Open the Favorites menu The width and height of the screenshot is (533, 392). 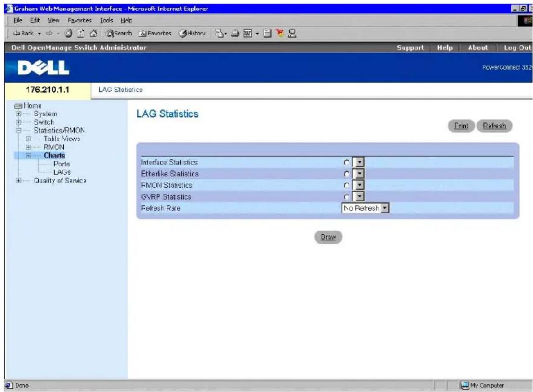[79, 21]
